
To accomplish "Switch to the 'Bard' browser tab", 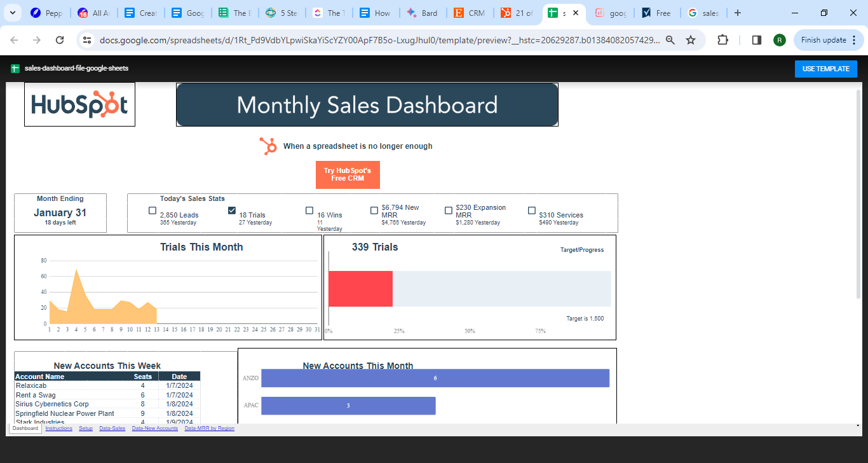I will [x=423, y=13].
